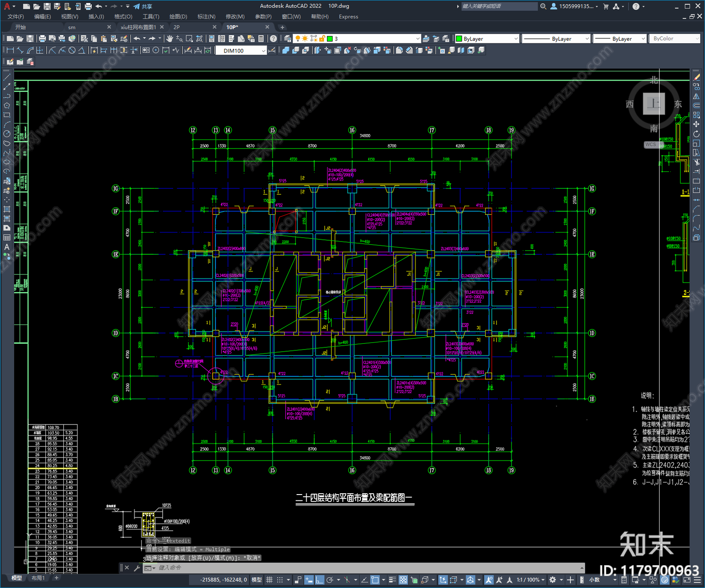Toggle Polar Tracking in the status bar
705x588 pixels.
tap(330, 580)
